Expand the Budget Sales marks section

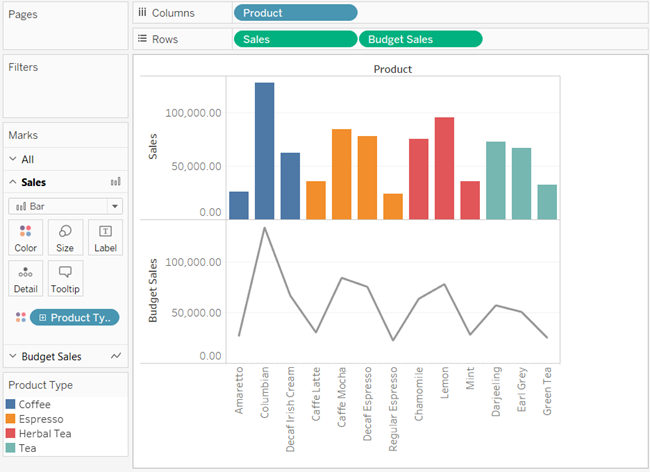[13, 356]
